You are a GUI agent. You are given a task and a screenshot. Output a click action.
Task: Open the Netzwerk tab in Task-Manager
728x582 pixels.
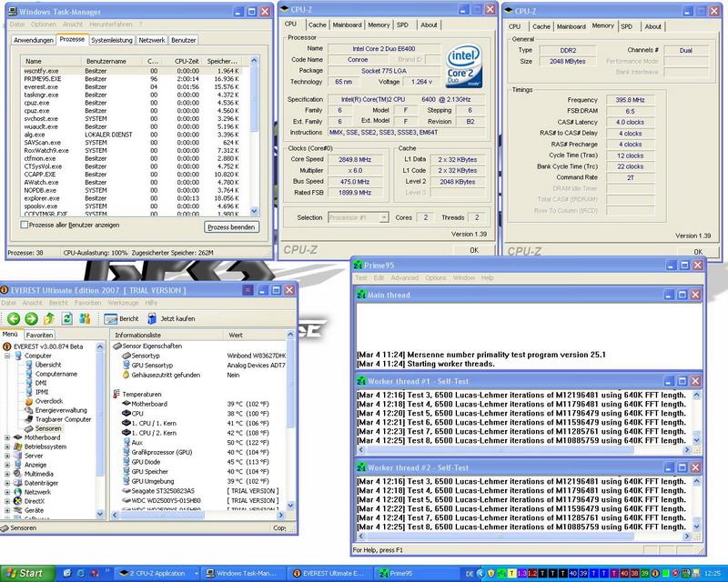point(152,40)
